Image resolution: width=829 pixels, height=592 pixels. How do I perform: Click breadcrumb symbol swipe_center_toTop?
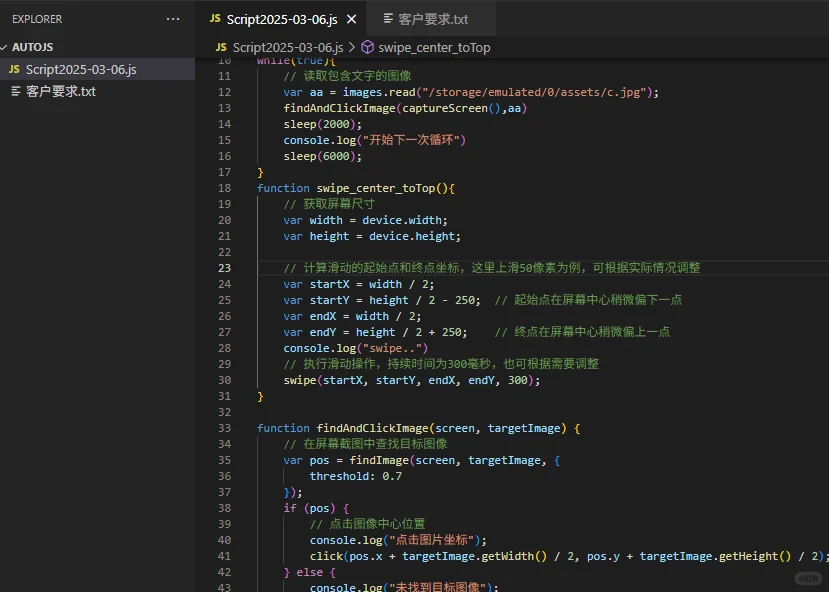pos(434,48)
